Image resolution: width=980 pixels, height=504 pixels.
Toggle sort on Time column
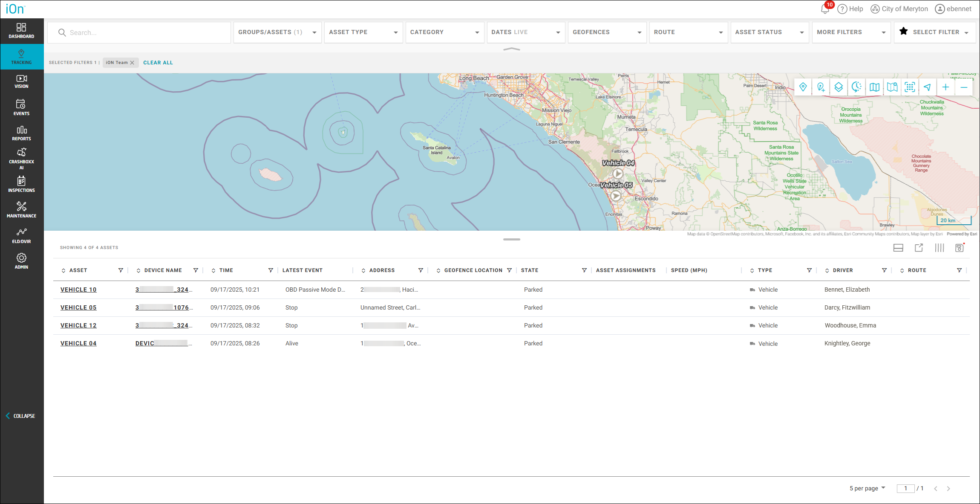click(x=213, y=270)
